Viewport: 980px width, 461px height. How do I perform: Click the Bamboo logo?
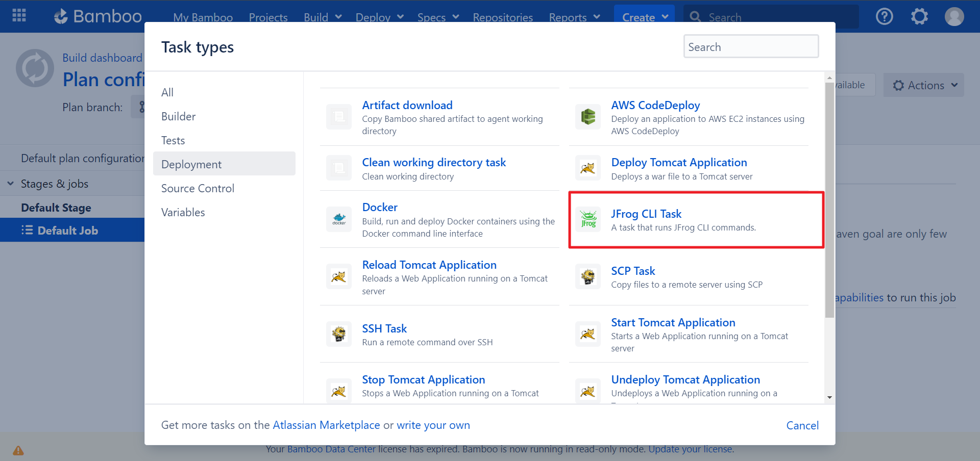click(x=98, y=16)
